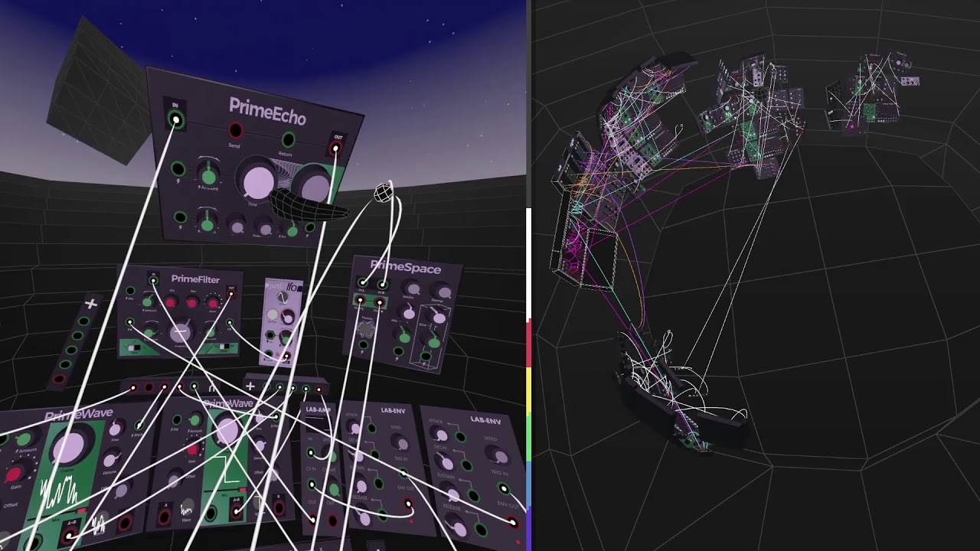Adjust the PrimeSpace Damp knob

[443, 292]
